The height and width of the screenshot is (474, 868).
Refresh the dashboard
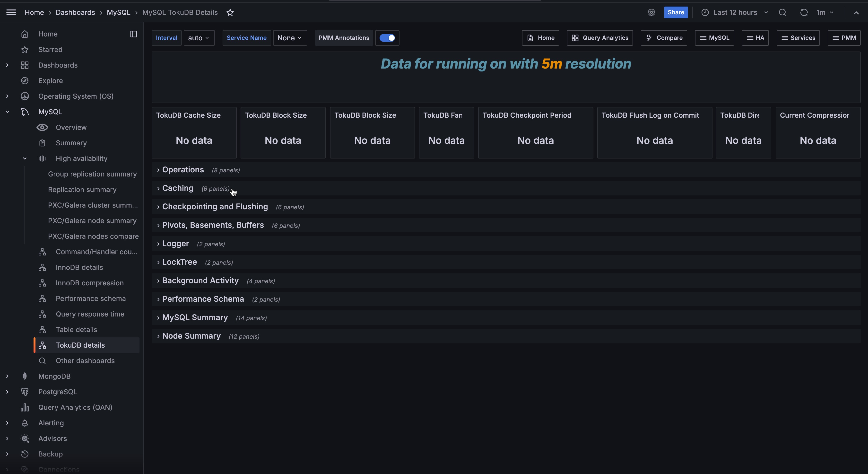[x=804, y=12]
